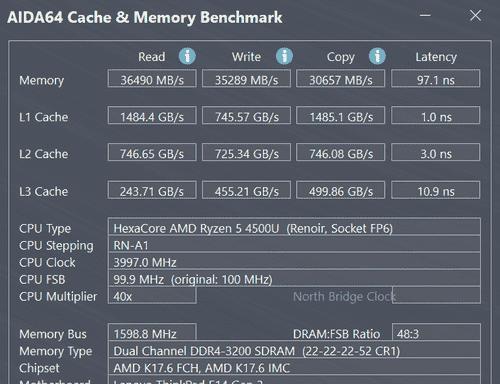Select the Memory Copy 30657 MB/s value

(341, 79)
